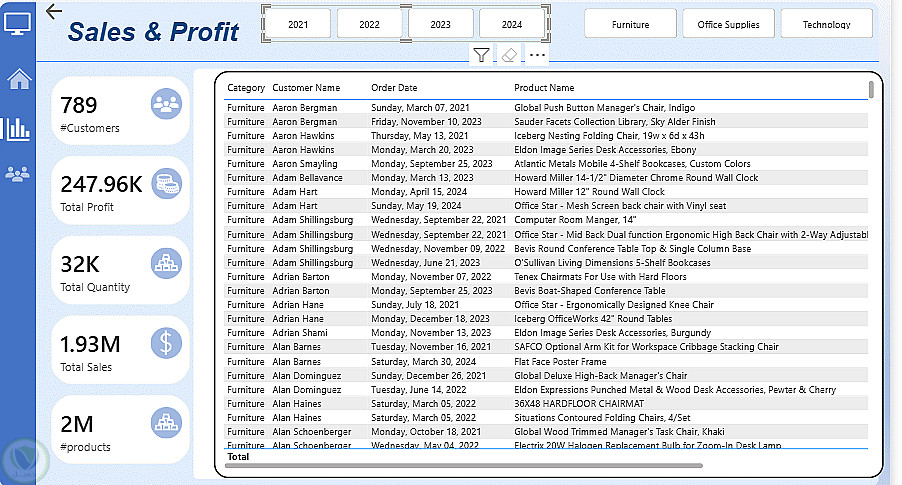Click the 1.93M Total Sales value
This screenshot has height=485, width=902.
pyautogui.click(x=90, y=345)
